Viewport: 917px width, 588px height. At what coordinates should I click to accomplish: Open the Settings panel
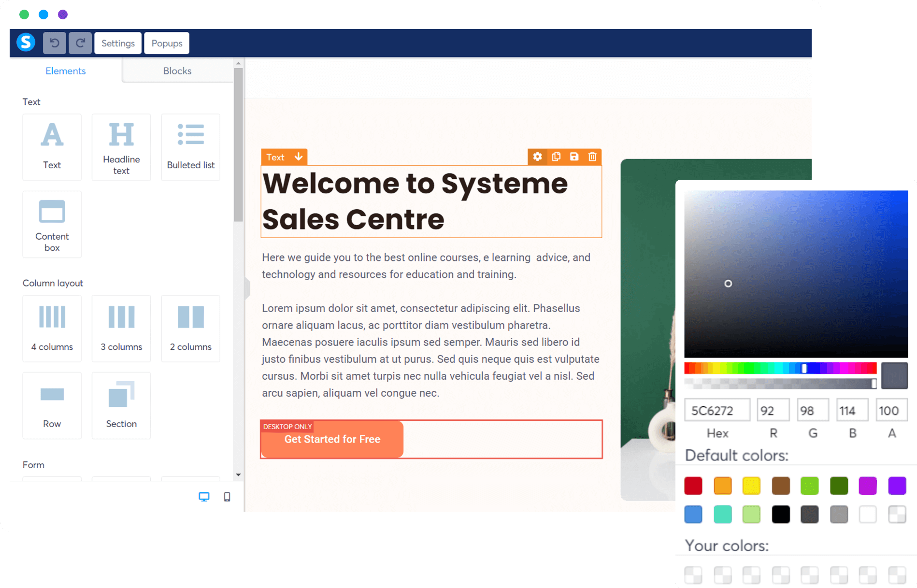[x=117, y=43]
